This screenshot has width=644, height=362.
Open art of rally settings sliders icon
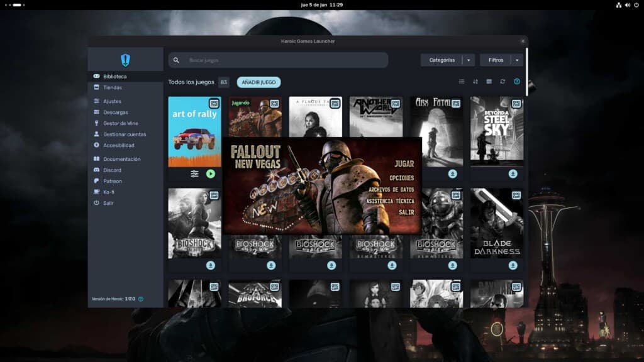click(195, 173)
